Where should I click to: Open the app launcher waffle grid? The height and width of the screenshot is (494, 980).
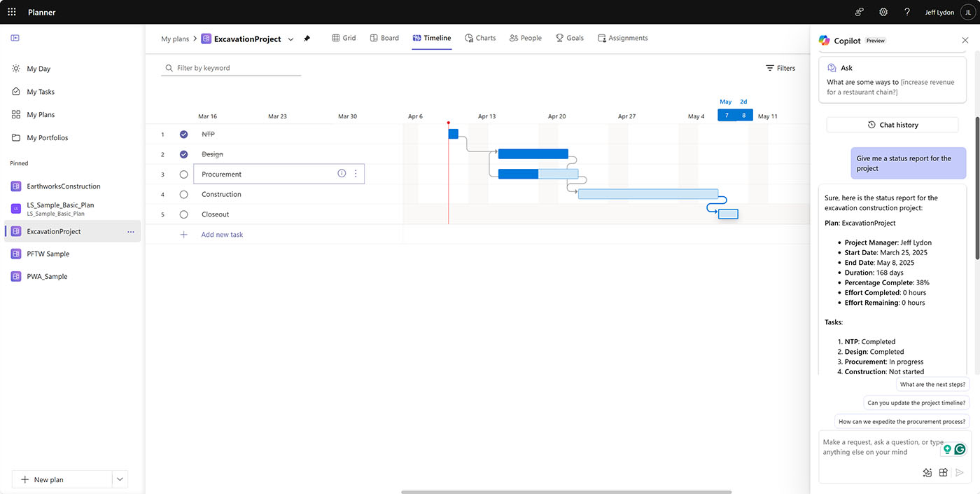(12, 12)
